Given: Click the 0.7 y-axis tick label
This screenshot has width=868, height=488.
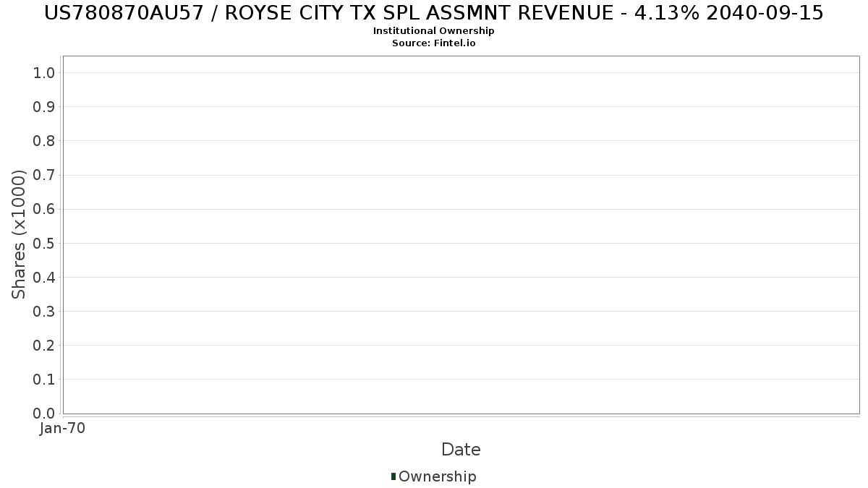Looking at the screenshot, I should 44,174.
